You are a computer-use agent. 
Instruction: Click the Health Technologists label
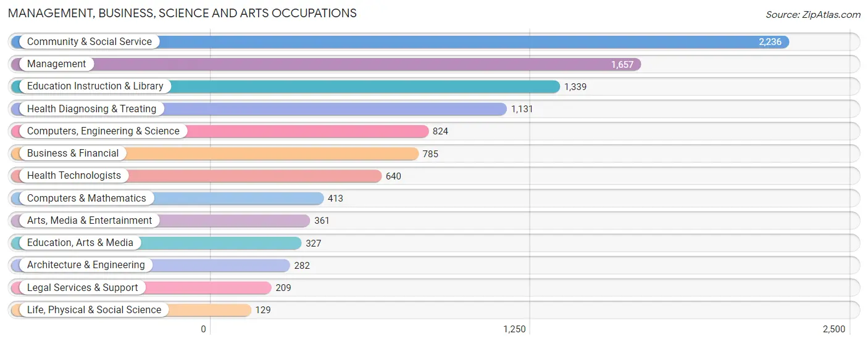[74, 176]
